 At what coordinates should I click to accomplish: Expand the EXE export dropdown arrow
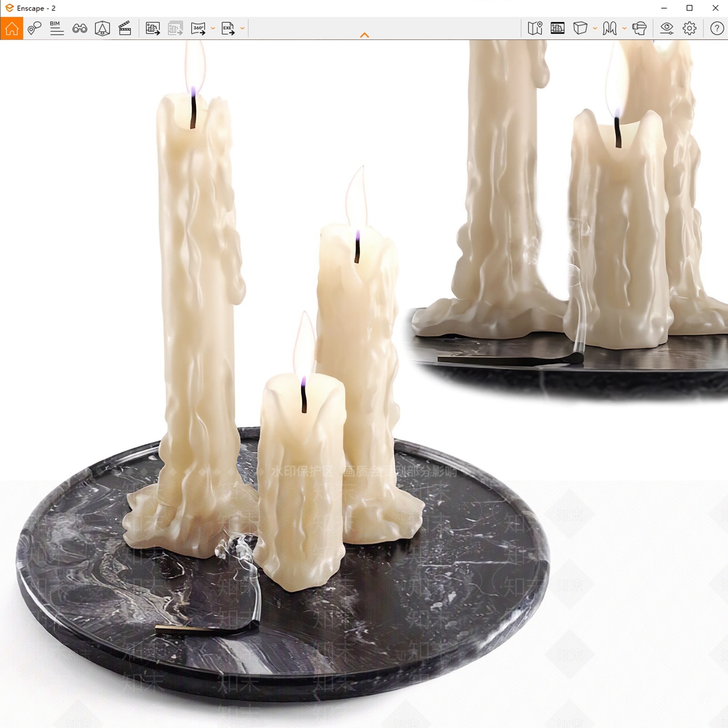(x=242, y=28)
